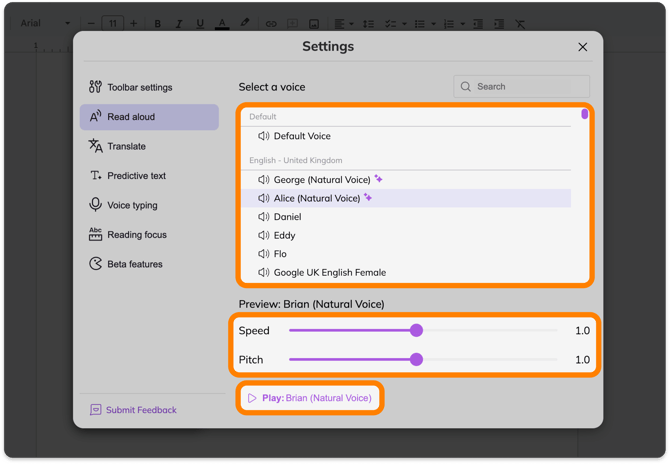Open the highlight color pen tool
The height and width of the screenshot is (464, 670).
244,23
